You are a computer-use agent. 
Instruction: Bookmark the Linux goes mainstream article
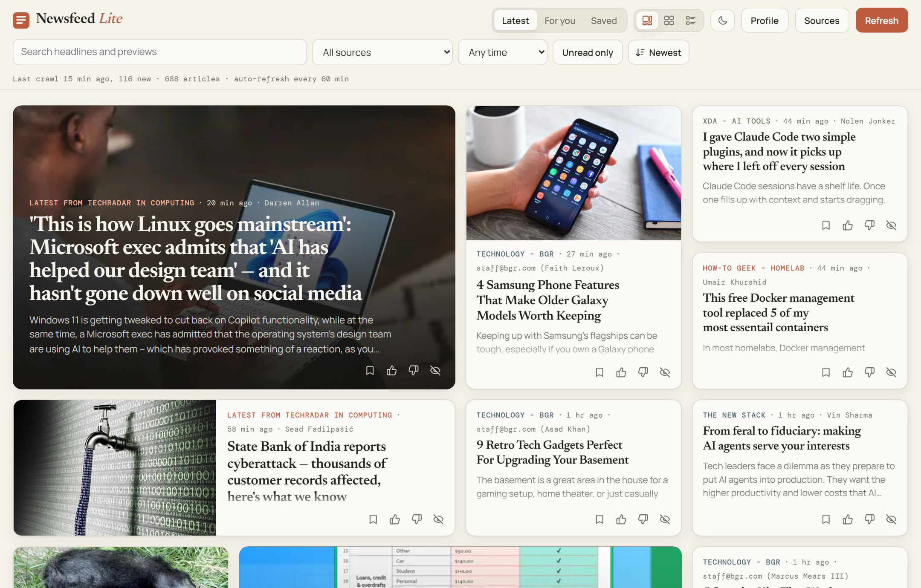pyautogui.click(x=370, y=371)
